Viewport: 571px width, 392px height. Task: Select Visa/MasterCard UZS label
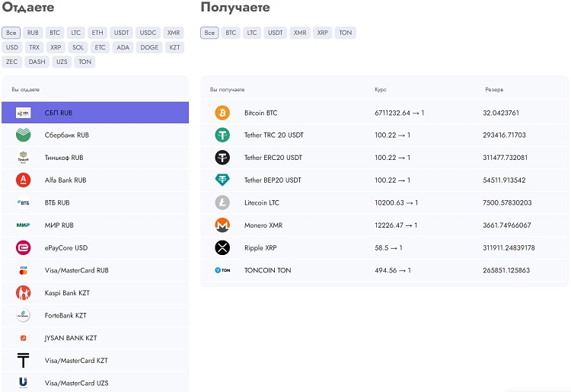click(76, 383)
